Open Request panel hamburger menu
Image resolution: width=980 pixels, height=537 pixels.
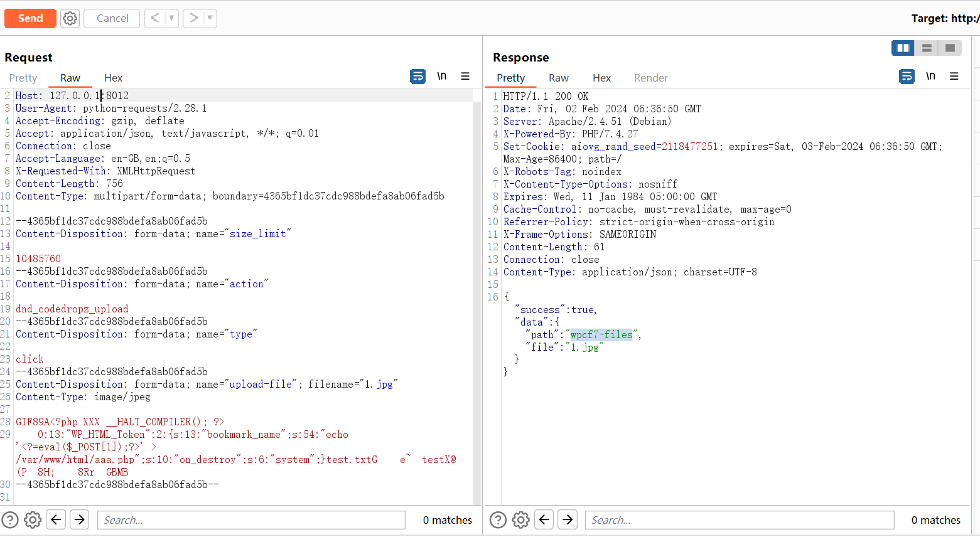tap(465, 77)
